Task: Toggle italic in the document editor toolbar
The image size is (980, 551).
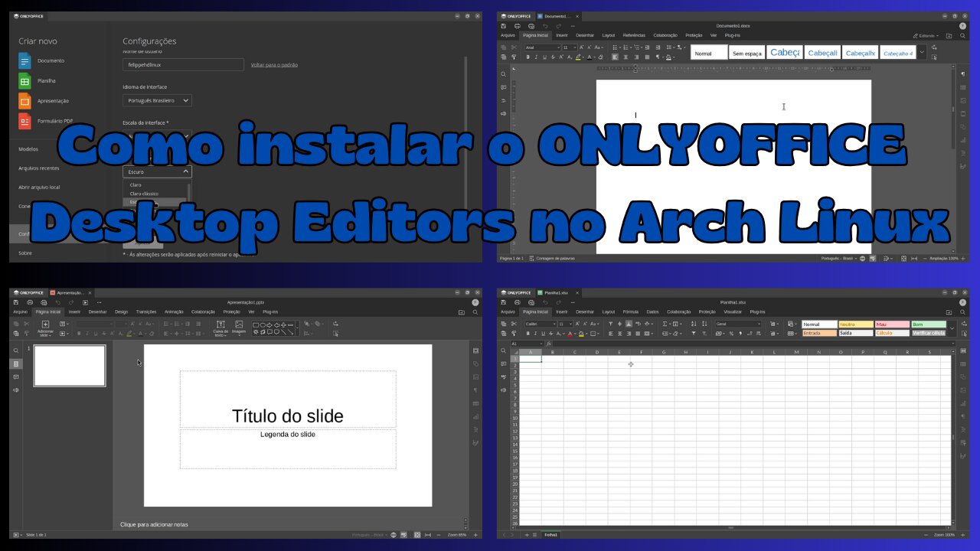Action: coord(536,57)
